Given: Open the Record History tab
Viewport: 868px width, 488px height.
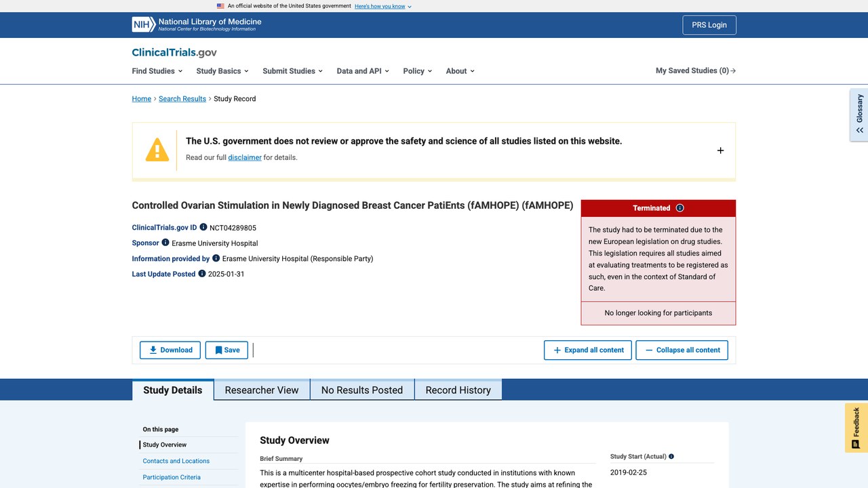Looking at the screenshot, I should 458,390.
